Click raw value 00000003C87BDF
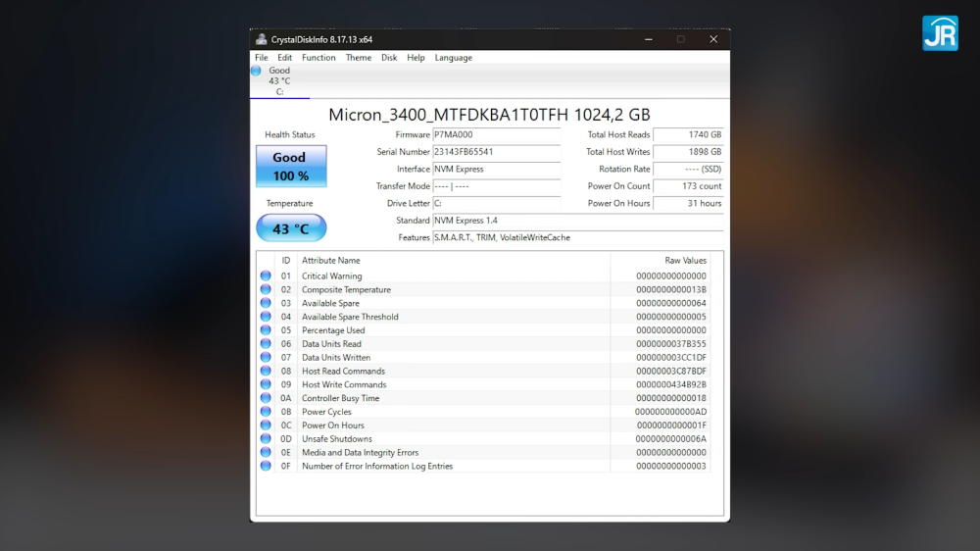Image resolution: width=980 pixels, height=551 pixels. pos(671,371)
